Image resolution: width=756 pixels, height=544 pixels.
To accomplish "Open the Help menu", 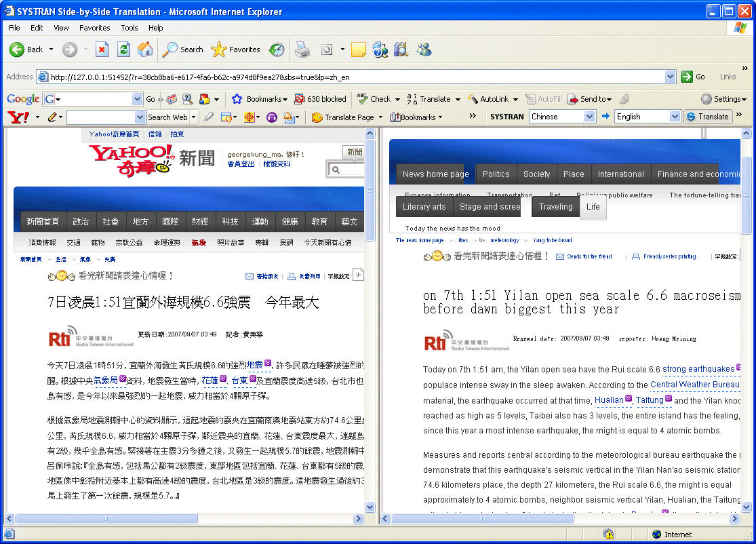I will click(x=156, y=28).
